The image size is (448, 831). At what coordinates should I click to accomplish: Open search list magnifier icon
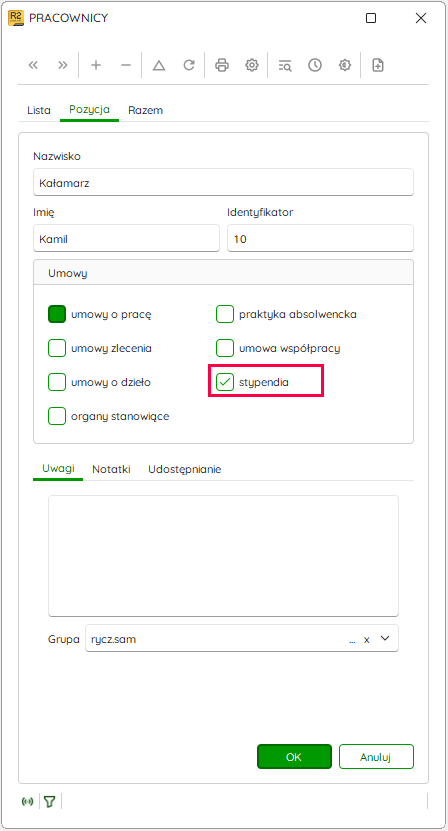[x=285, y=65]
